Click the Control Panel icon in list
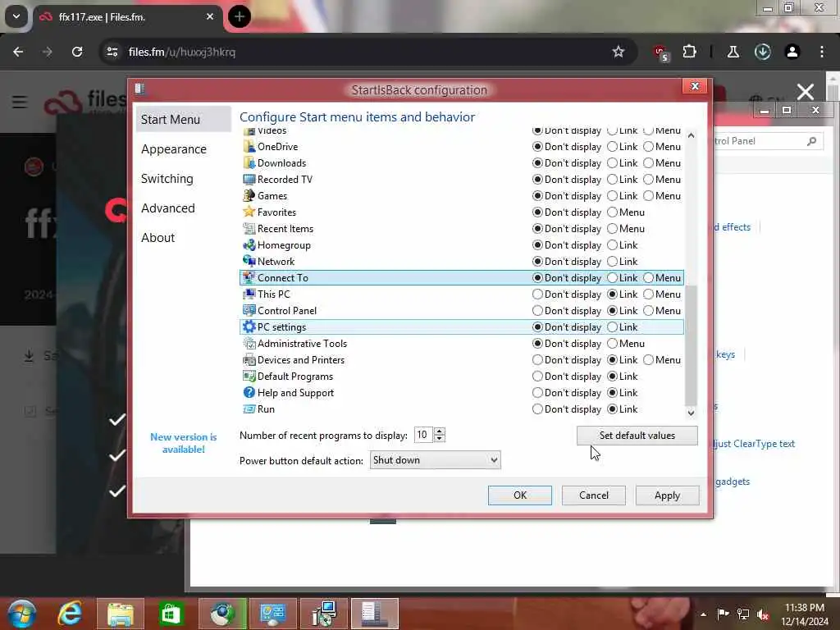This screenshot has width=840, height=630. pos(249,311)
